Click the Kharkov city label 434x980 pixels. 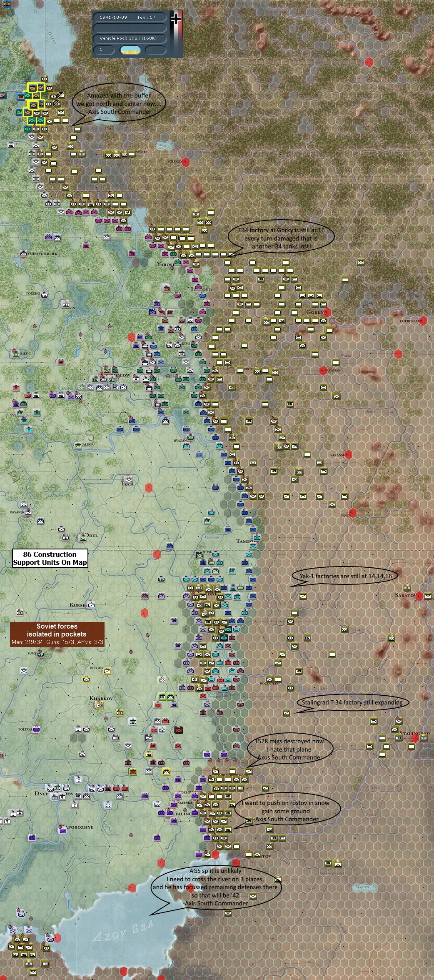pos(101,698)
